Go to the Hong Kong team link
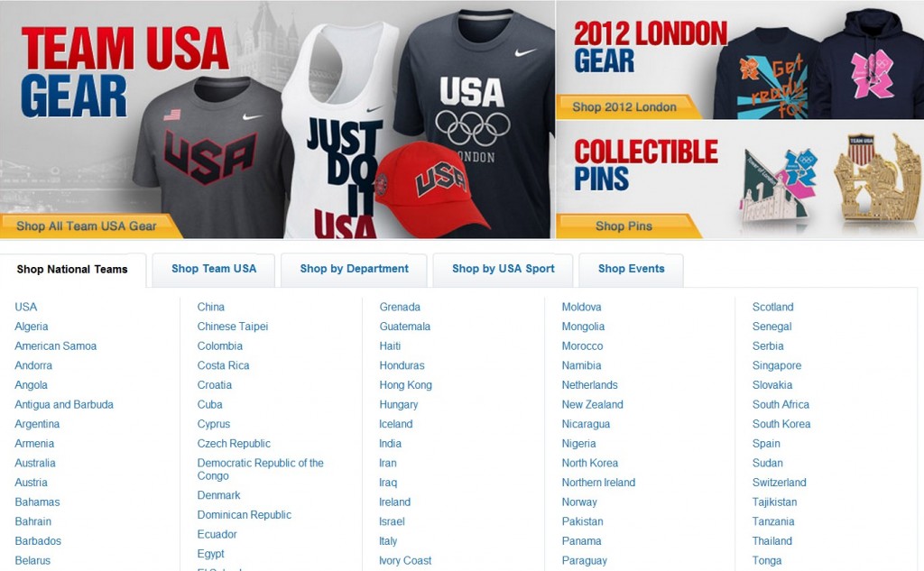 405,385
